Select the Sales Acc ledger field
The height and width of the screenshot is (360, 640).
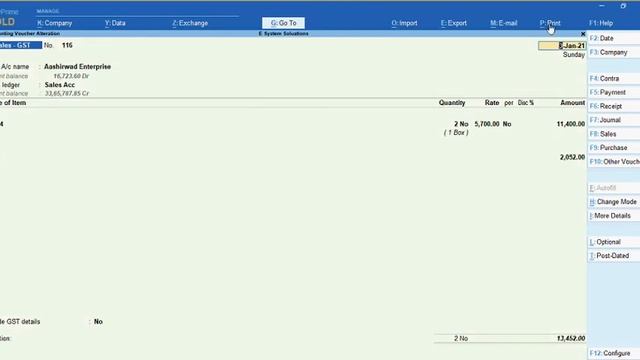(x=60, y=85)
